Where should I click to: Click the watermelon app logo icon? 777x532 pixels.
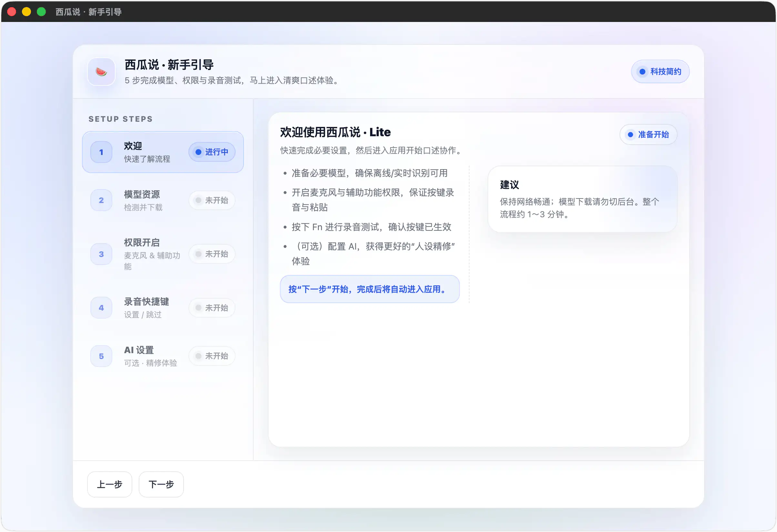click(x=101, y=72)
